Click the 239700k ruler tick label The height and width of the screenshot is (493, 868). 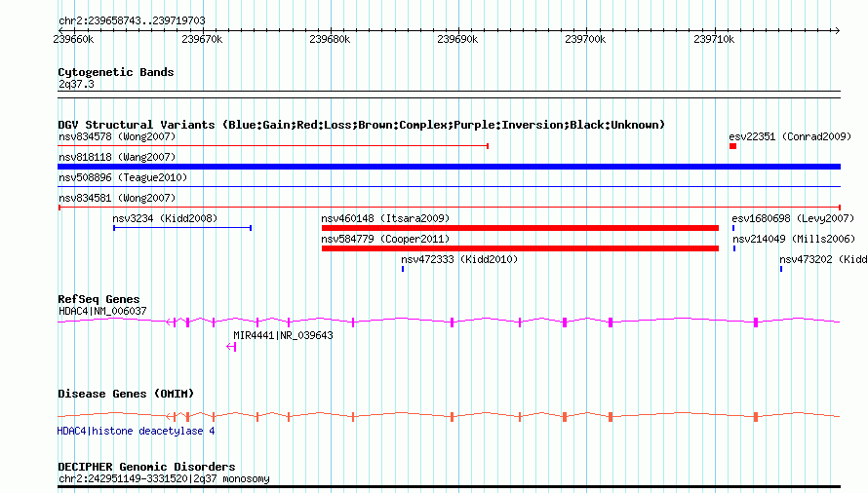coord(585,40)
